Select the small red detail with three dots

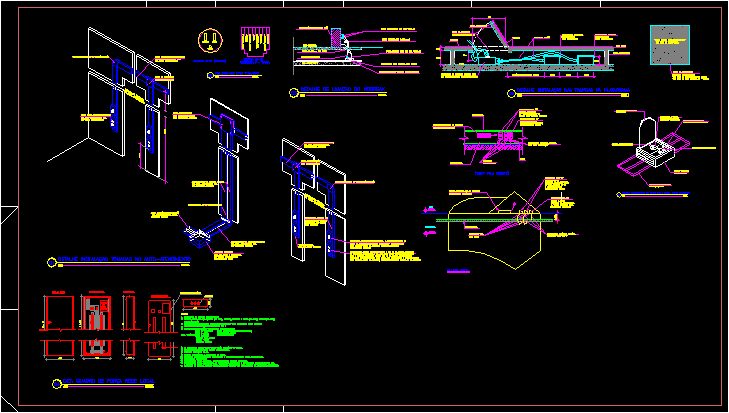(x=195, y=303)
